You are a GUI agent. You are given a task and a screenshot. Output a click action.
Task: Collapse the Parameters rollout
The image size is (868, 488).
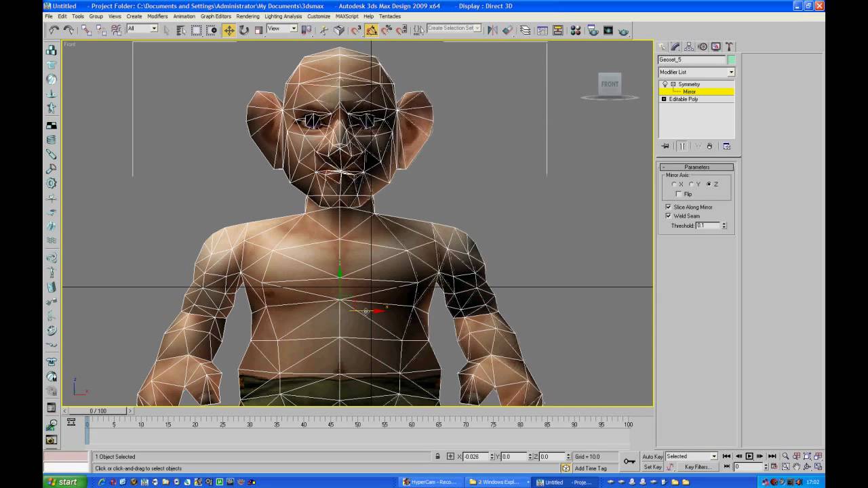(696, 167)
